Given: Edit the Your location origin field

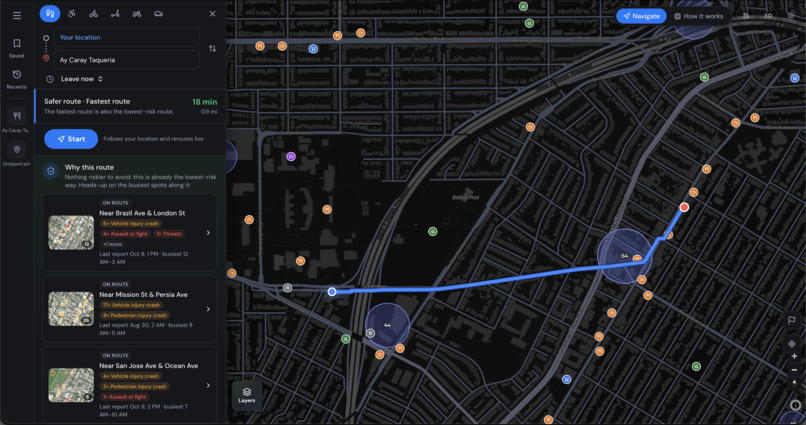Looking at the screenshot, I should 126,37.
